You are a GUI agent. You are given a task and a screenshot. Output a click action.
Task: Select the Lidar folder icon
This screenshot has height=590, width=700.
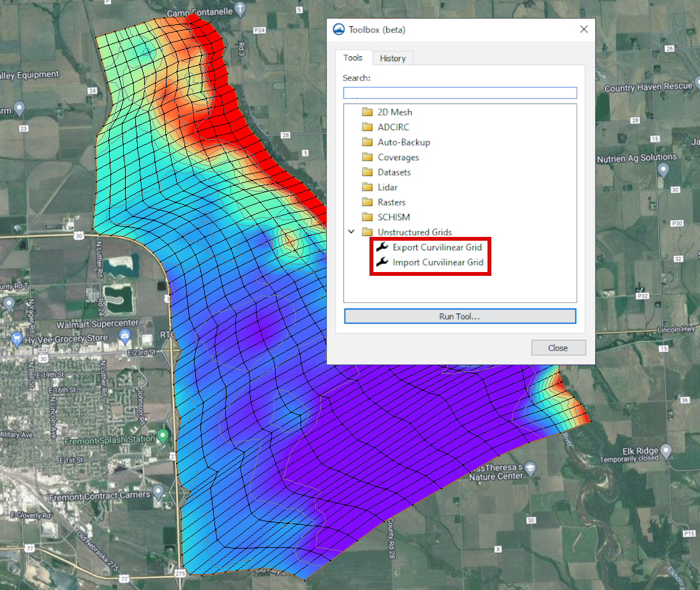click(x=368, y=186)
